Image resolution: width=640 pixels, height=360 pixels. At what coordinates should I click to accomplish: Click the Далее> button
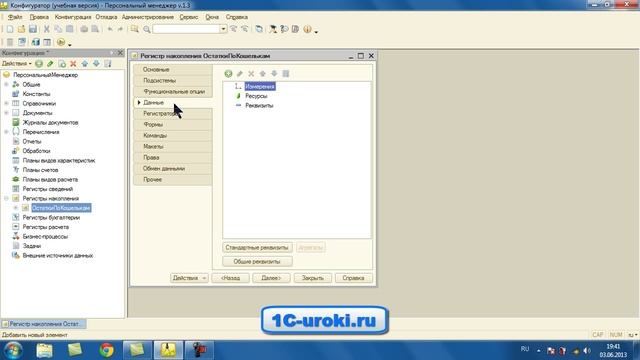(271, 278)
